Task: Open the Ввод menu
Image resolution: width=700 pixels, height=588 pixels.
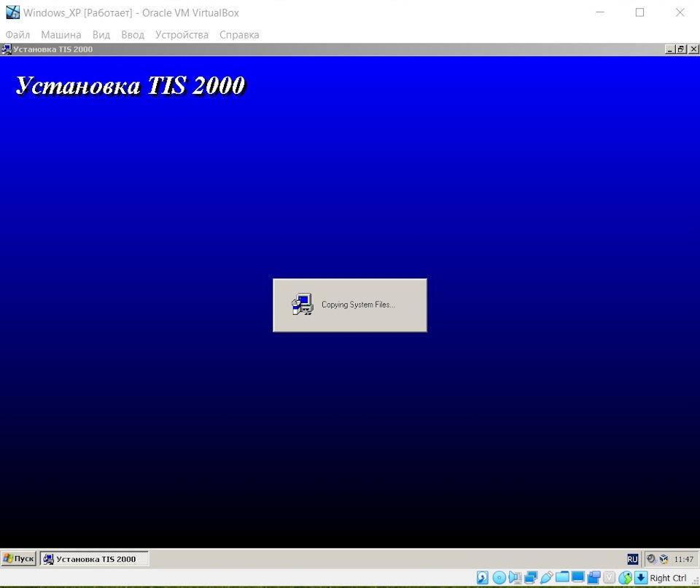Action: (x=133, y=35)
